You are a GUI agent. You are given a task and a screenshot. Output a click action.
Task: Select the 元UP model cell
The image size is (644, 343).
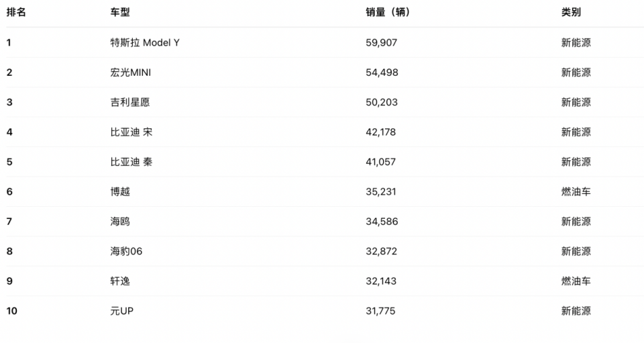tap(122, 311)
